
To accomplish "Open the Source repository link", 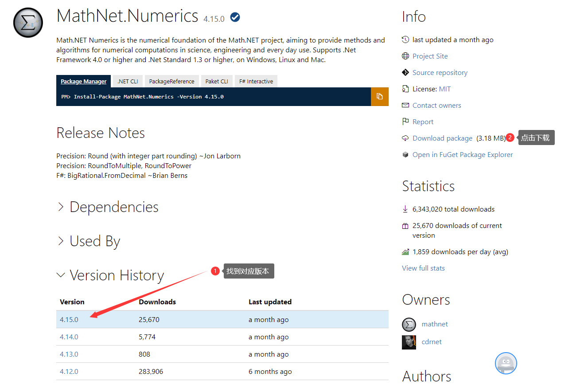I will pyautogui.click(x=440, y=72).
